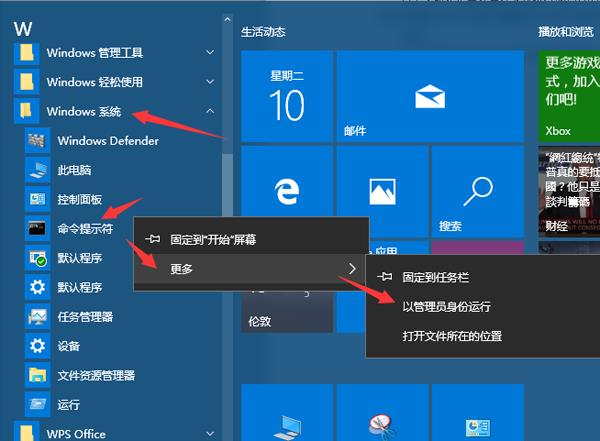Viewport: 600px width, 441px height.
Task: Open the Xbox green tile
Action: pos(569,96)
